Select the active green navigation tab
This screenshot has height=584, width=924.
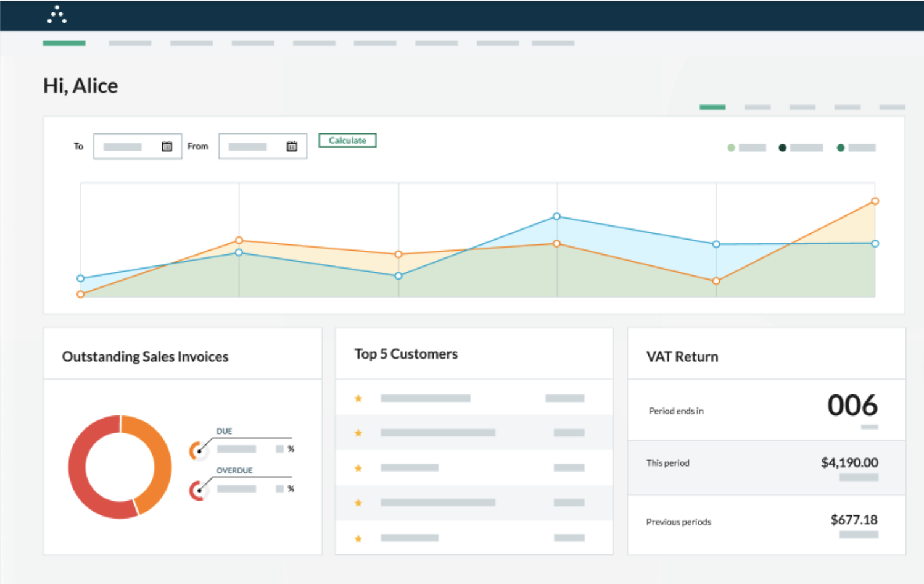[x=64, y=43]
